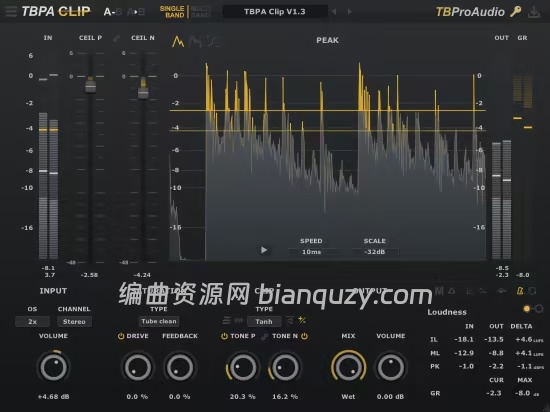Toggle the yellow metronome icon
The height and width of the screenshot is (412, 550).
pyautogui.click(x=520, y=291)
